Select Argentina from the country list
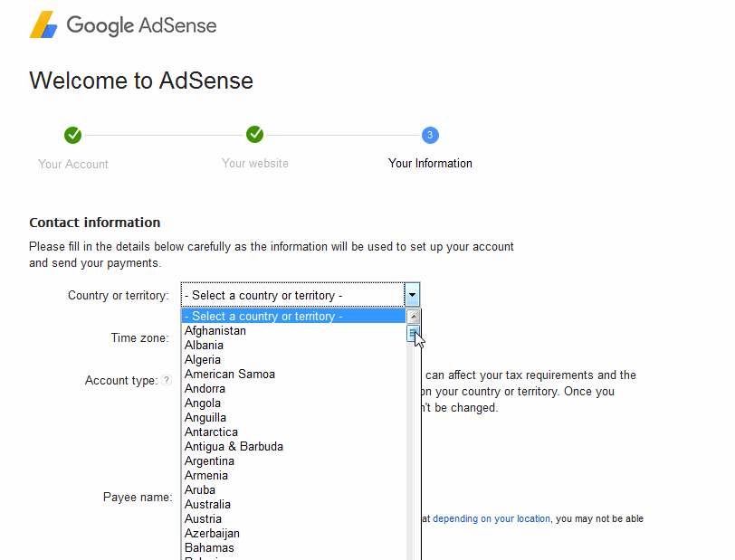 click(293, 461)
